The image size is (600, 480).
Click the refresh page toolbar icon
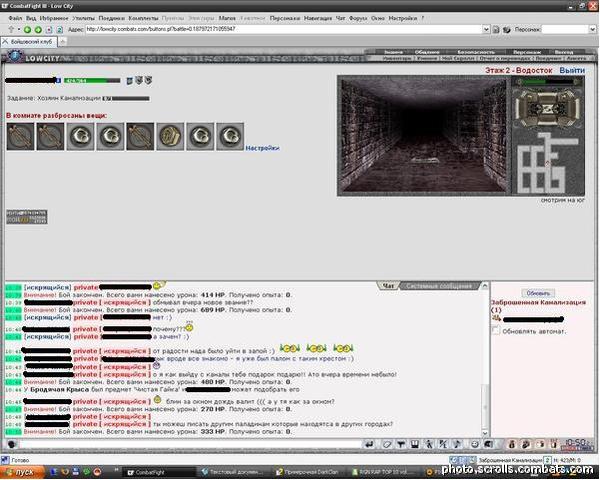click(59, 29)
